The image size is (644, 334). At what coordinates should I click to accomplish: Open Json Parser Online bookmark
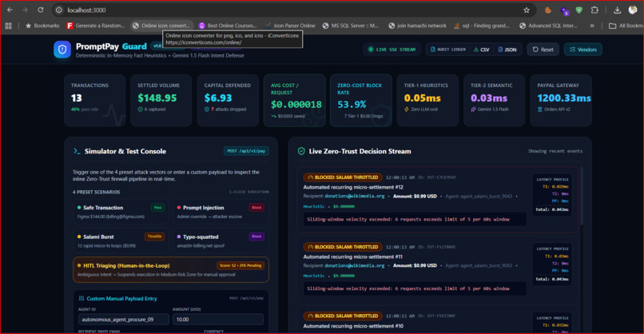(290, 26)
